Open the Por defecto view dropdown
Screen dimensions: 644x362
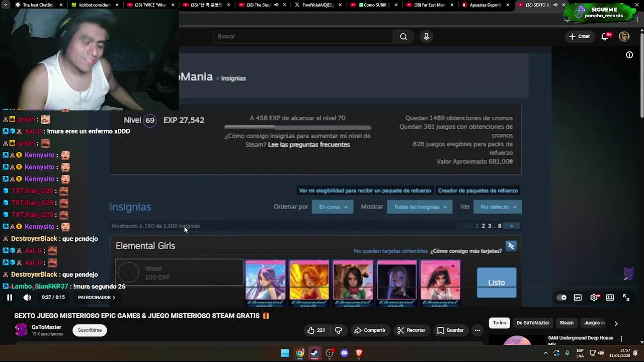pyautogui.click(x=498, y=207)
